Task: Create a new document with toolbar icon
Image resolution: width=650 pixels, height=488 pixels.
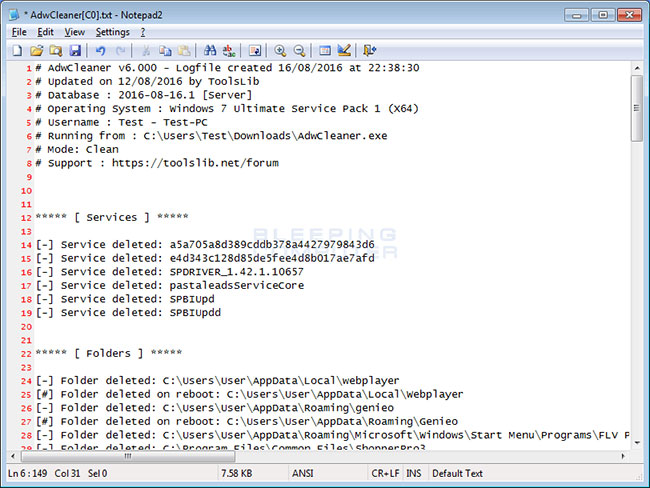Action: click(17, 51)
